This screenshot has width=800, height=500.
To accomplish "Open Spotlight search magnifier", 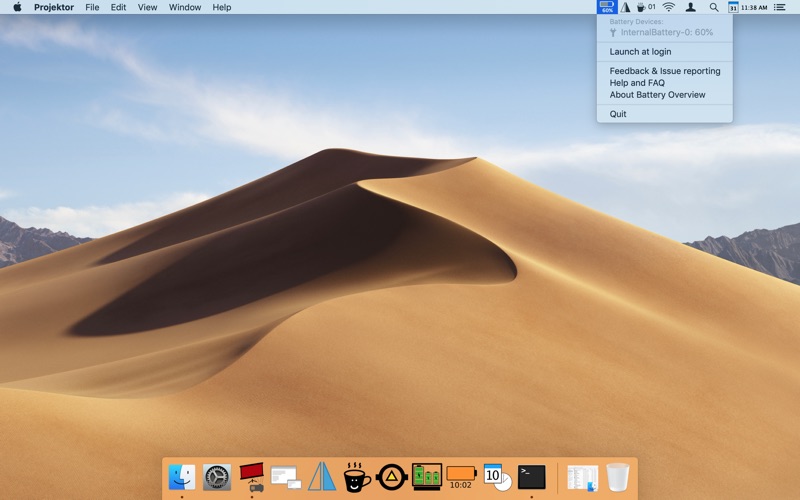I will [714, 7].
